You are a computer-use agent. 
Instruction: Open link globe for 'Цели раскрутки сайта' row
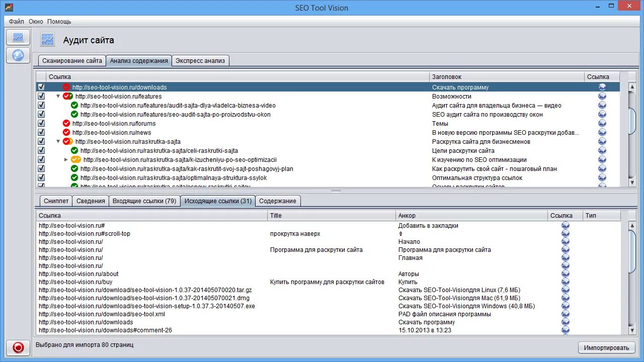coord(602,150)
